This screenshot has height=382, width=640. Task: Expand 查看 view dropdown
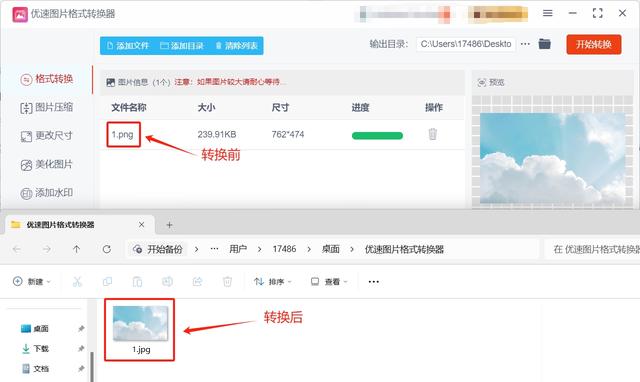pos(329,282)
